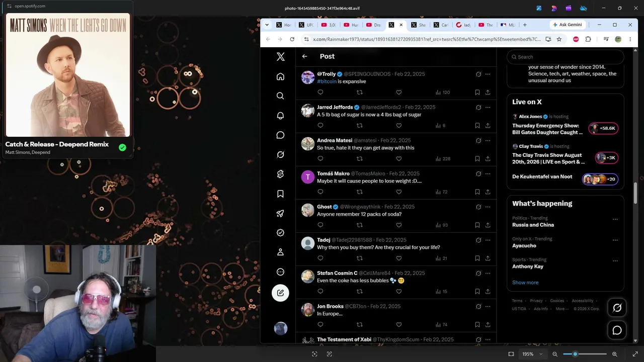
Task: Reply to Jarred Jeffords' sugar comment
Action: tap(320, 126)
